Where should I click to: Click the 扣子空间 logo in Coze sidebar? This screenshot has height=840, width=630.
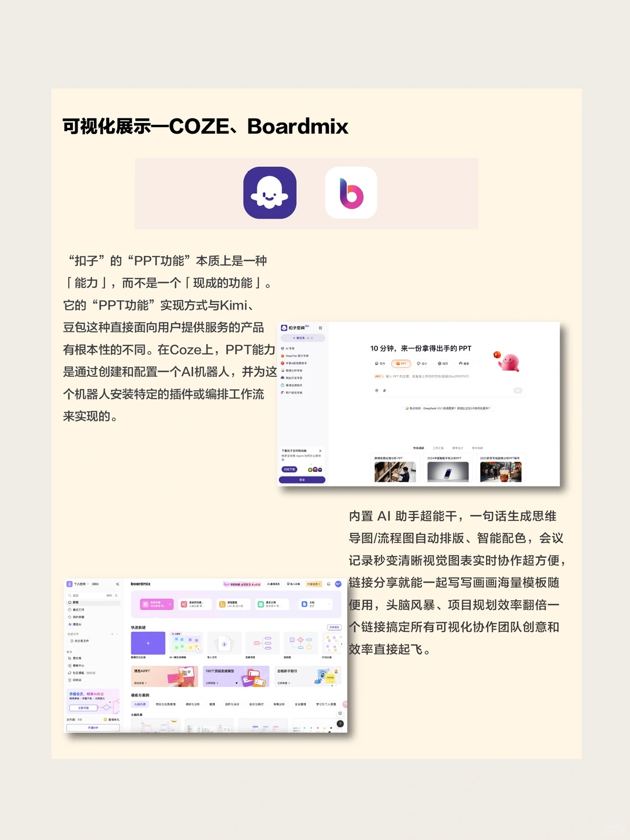293,328
